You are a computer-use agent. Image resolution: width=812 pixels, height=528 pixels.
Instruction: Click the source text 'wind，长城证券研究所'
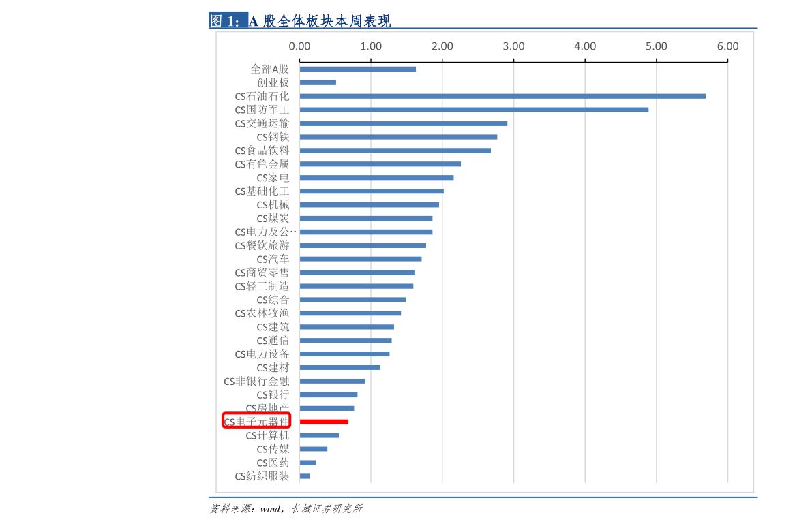click(311, 508)
